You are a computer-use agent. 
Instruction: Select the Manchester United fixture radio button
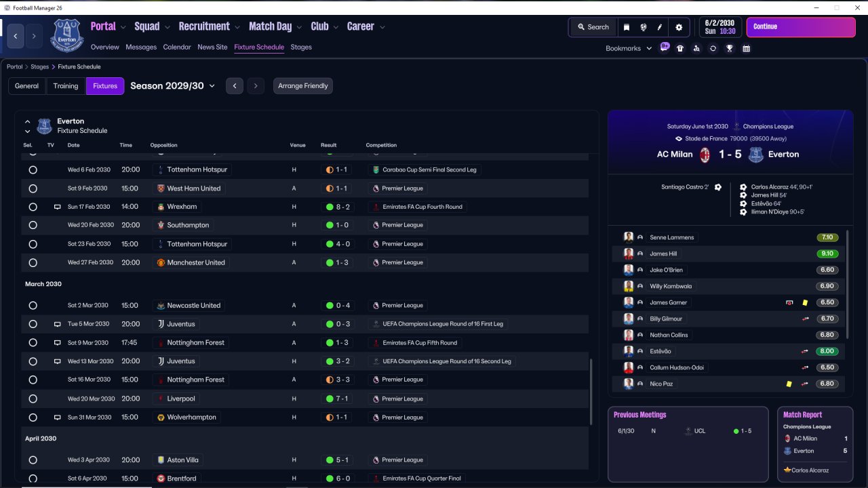(33, 262)
